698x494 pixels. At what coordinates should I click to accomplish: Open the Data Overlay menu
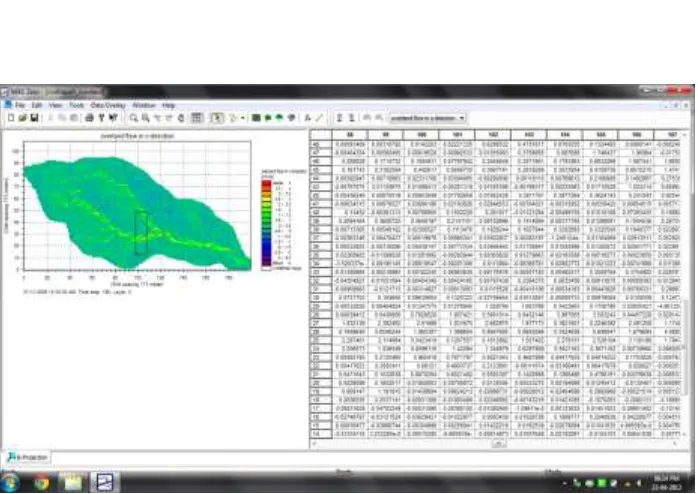tap(108, 105)
